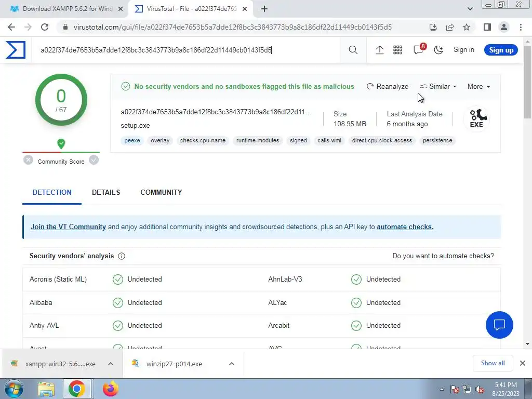Click the search magnifier icon
Viewport: 532px width, 399px height.
[353, 50]
